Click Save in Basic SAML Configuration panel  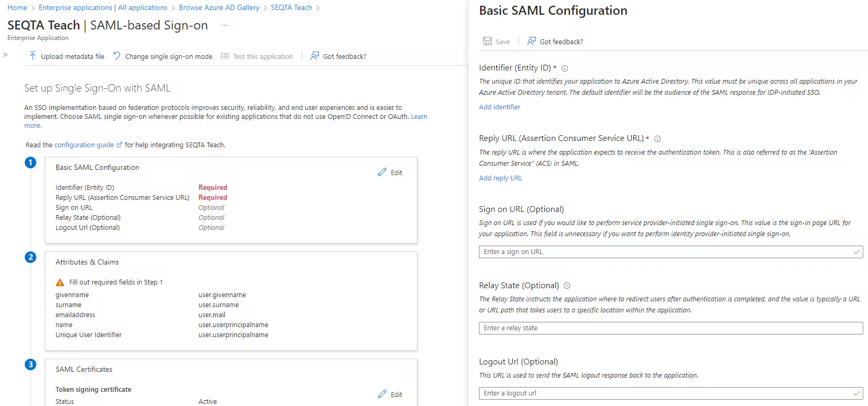[503, 42]
